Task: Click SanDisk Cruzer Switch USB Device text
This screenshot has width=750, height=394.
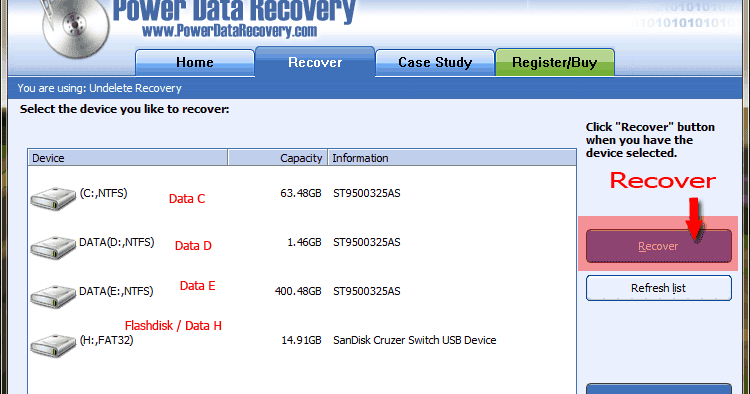Action: point(415,340)
